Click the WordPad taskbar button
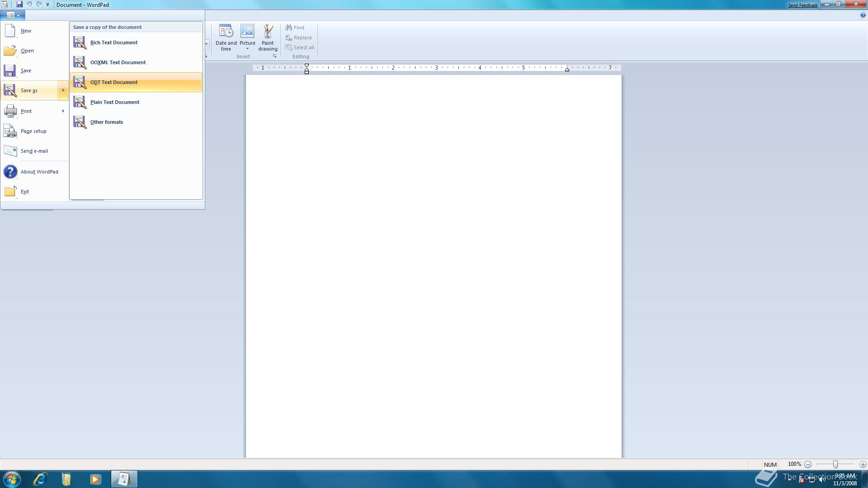Screen dimensions: 868x488 click(x=124, y=479)
